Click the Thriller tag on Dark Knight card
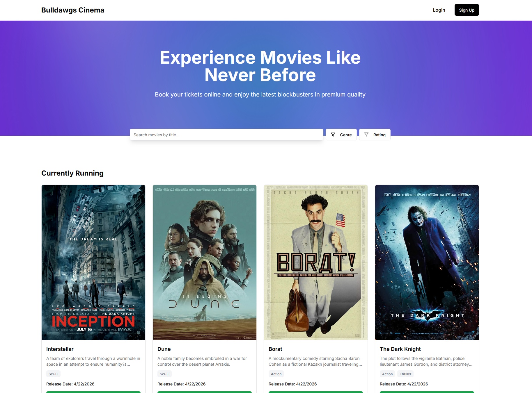Viewport: 532px width, 393px height. tap(405, 374)
